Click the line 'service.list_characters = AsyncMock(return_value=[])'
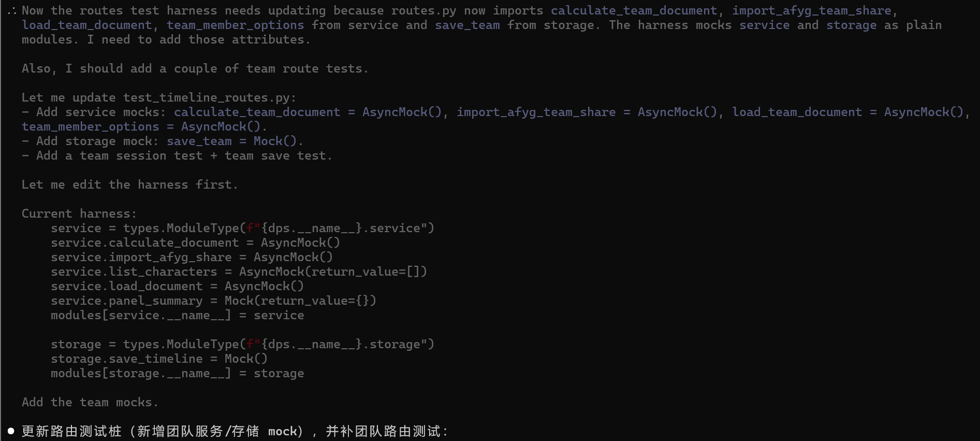This screenshot has height=441, width=980. point(239,272)
